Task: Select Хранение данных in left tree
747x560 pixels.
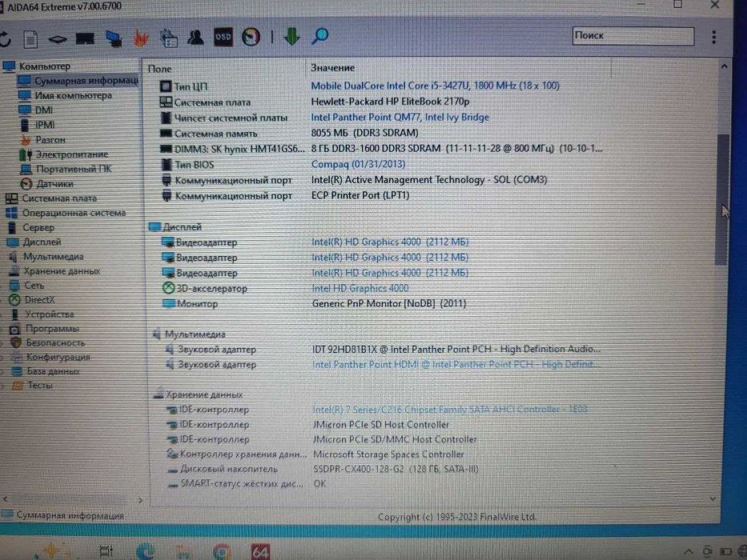Action: pos(62,271)
